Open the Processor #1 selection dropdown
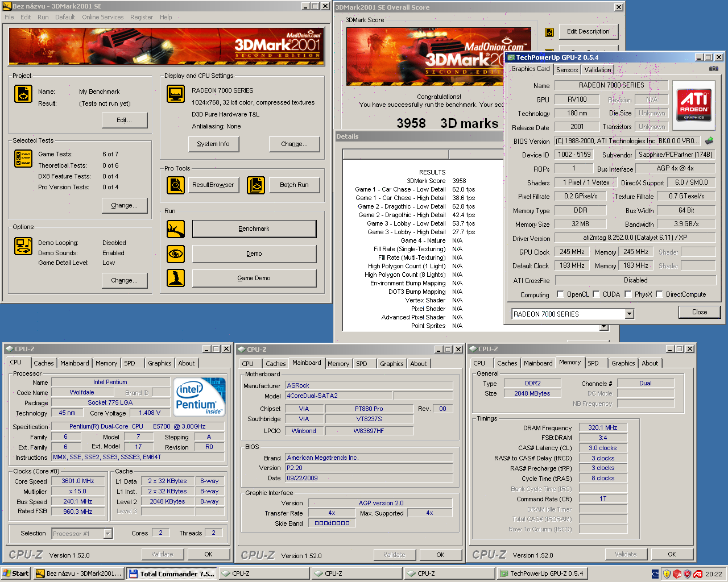728x582 pixels. (x=107, y=534)
